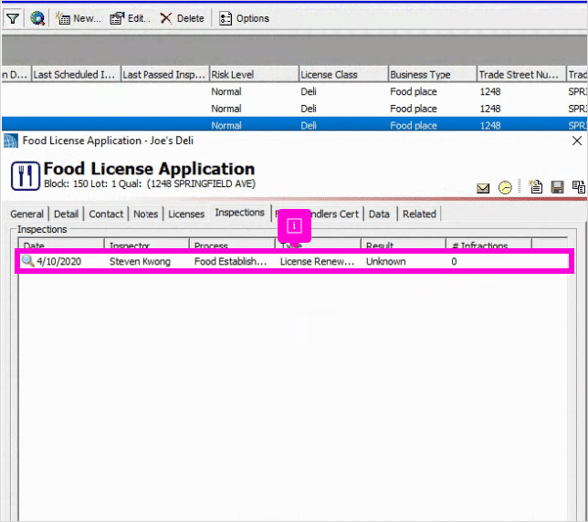Open inspection via magnifier icon in row
The height and width of the screenshot is (522, 588).
click(x=28, y=261)
